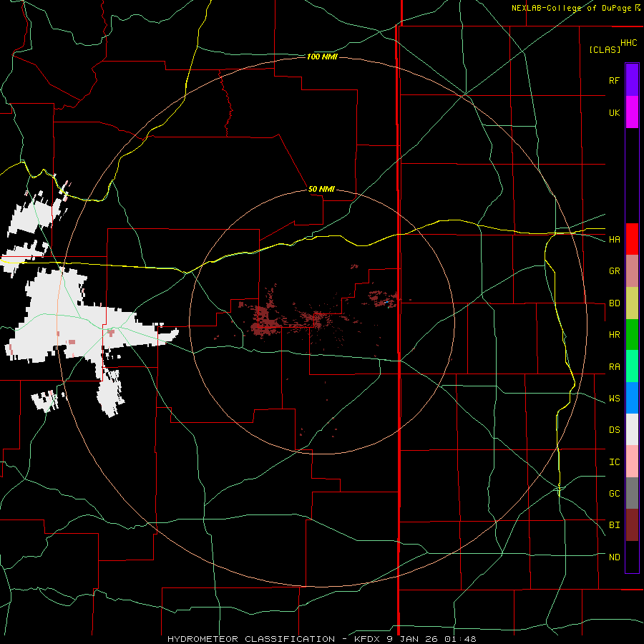
Task: Click the yellow BD legend color swatch
Action: [632, 303]
